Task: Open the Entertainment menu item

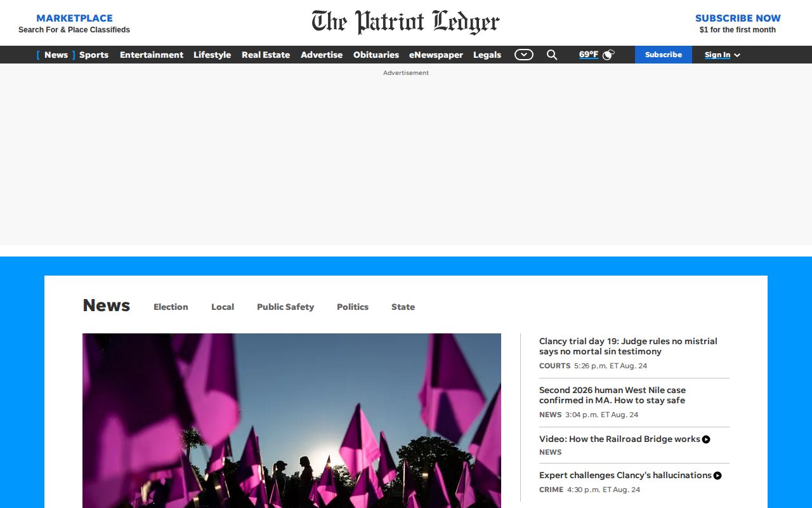Action: 152,55
